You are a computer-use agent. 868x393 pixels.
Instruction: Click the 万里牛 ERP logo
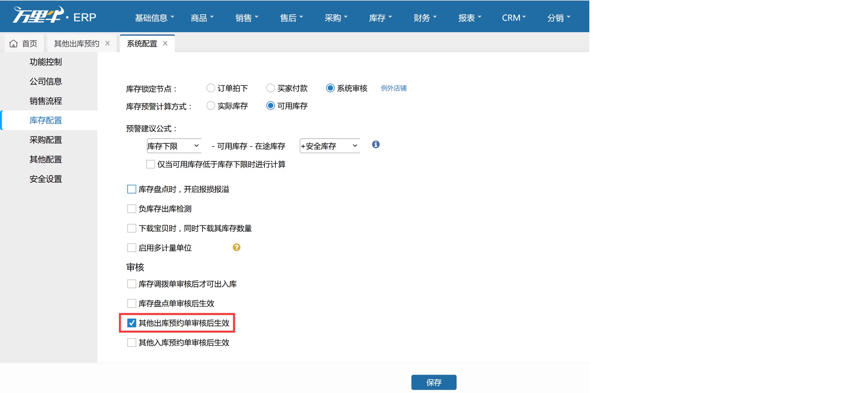[x=54, y=16]
